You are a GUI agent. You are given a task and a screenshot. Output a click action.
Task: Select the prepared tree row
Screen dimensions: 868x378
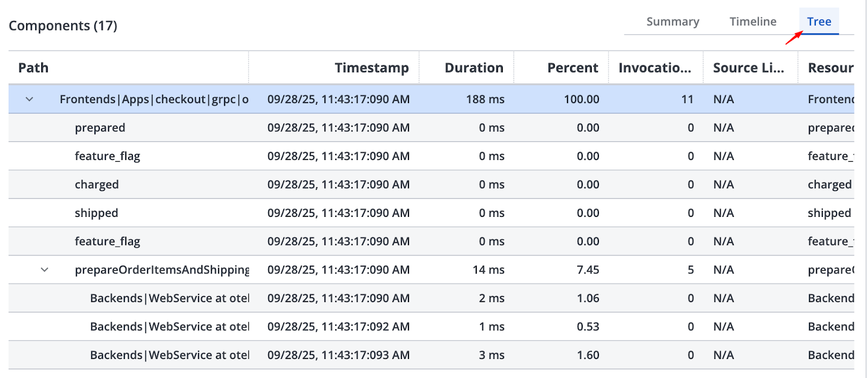click(100, 128)
